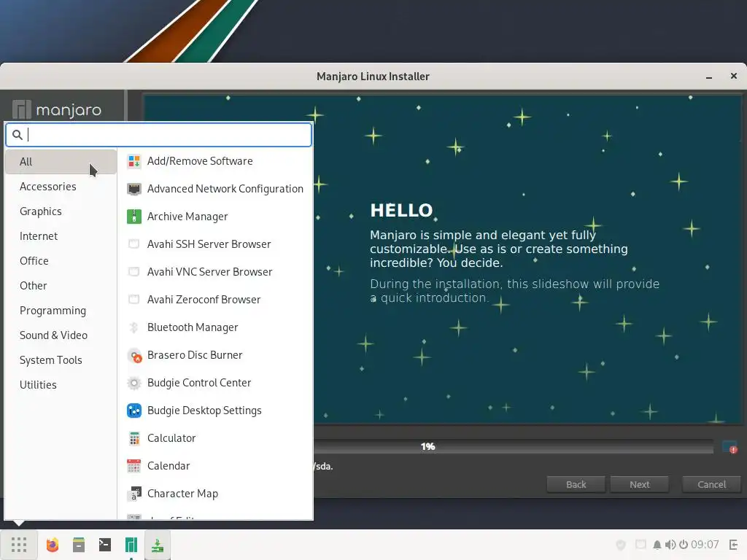Focus the application menu search field
Screen dimensions: 747x560
158,135
